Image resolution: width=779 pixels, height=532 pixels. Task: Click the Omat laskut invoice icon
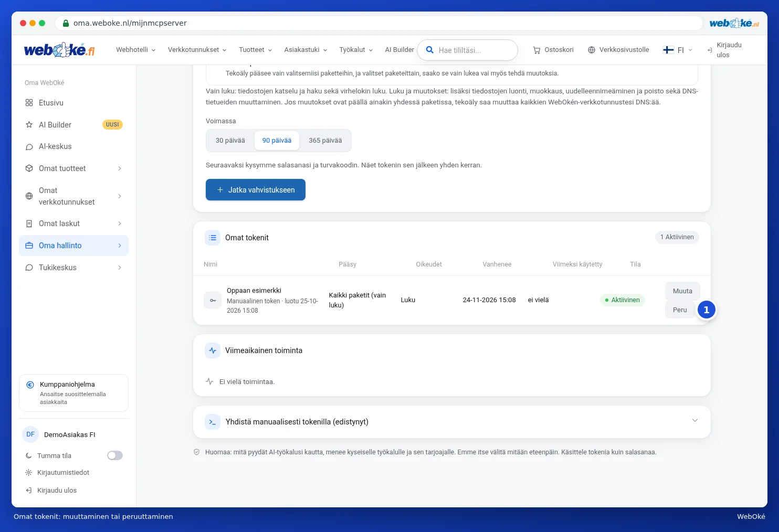(x=29, y=224)
